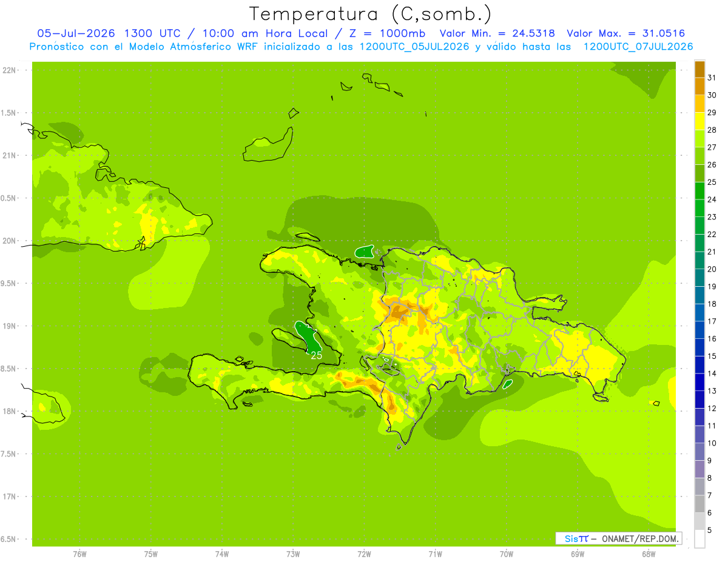Click the '72W' longitude label

point(365,555)
